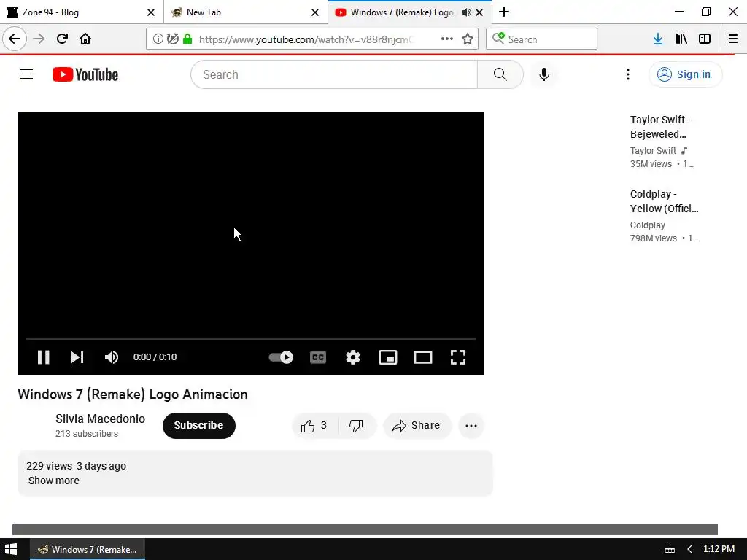Open a new browser tab
The image size is (747, 560).
pyautogui.click(x=504, y=12)
